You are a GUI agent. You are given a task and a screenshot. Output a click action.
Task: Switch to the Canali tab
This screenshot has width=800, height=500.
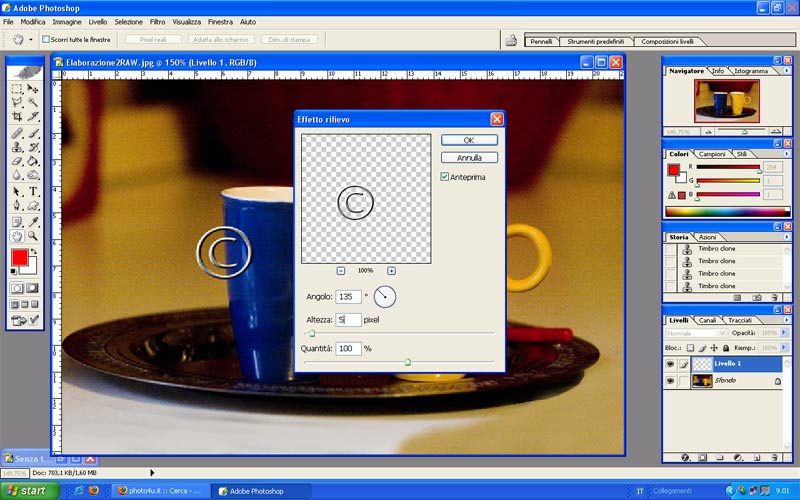tap(706, 320)
